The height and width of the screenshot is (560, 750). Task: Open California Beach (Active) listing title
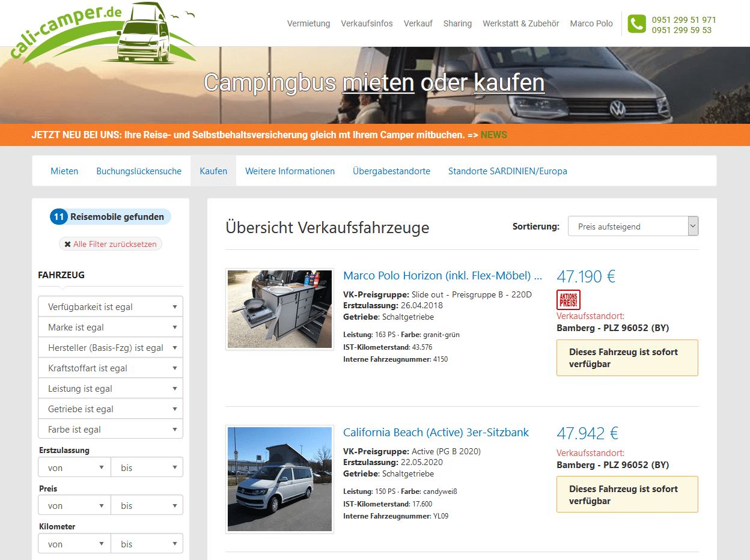point(436,433)
